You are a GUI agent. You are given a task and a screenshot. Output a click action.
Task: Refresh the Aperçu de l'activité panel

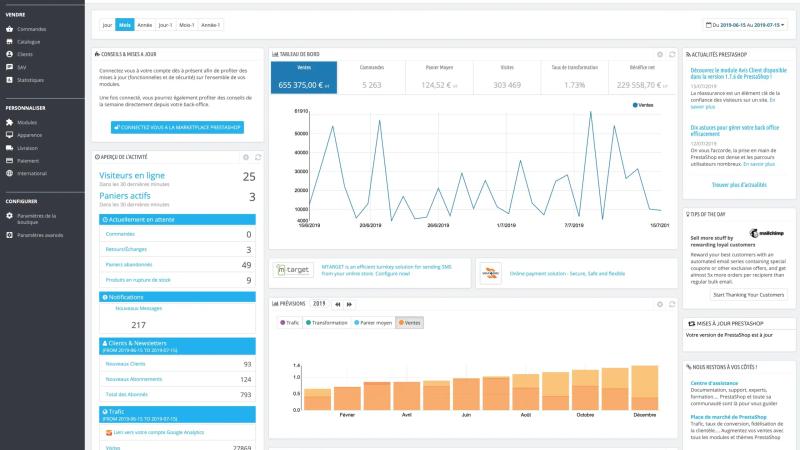[258, 157]
